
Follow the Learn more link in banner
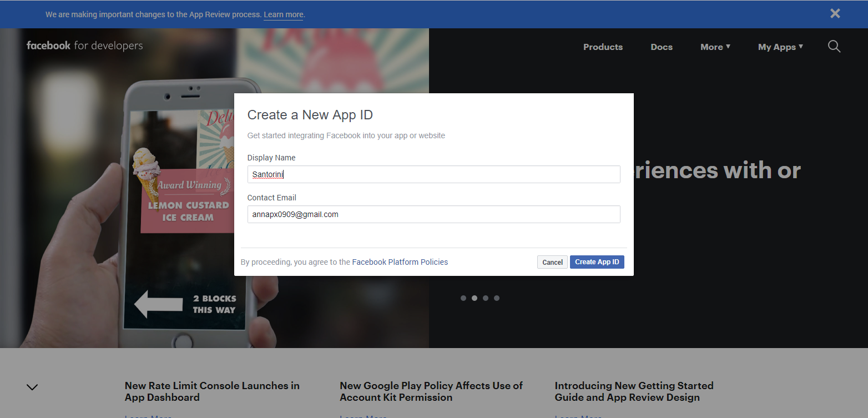(x=284, y=14)
